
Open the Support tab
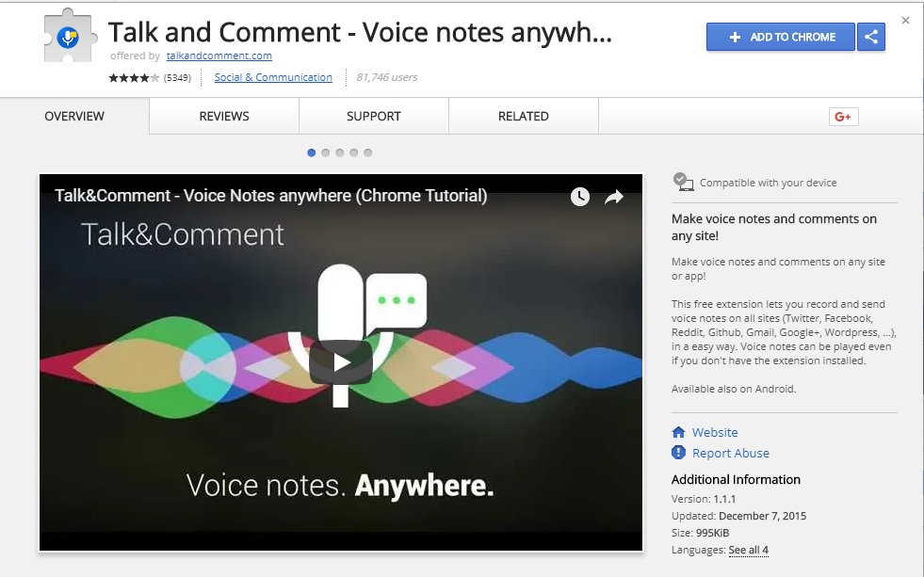374,116
